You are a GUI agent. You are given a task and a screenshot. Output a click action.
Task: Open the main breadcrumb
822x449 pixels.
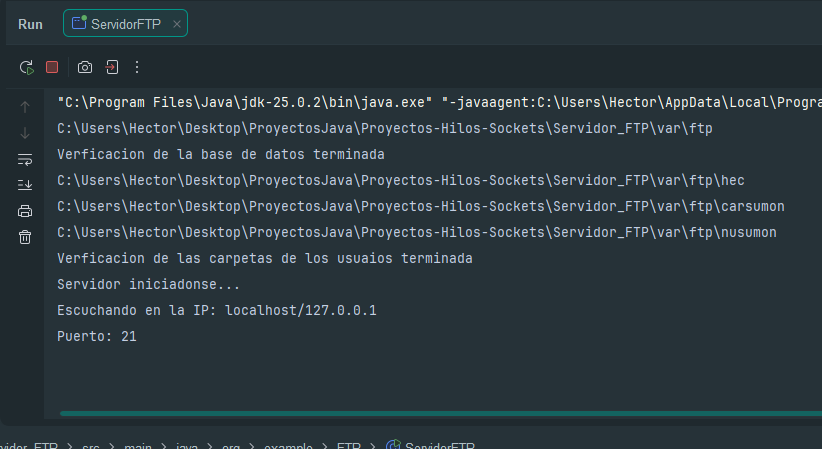tap(138, 445)
